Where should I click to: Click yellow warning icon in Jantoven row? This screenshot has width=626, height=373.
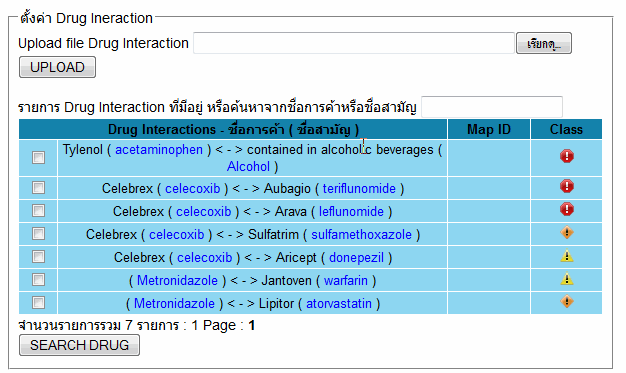[567, 279]
